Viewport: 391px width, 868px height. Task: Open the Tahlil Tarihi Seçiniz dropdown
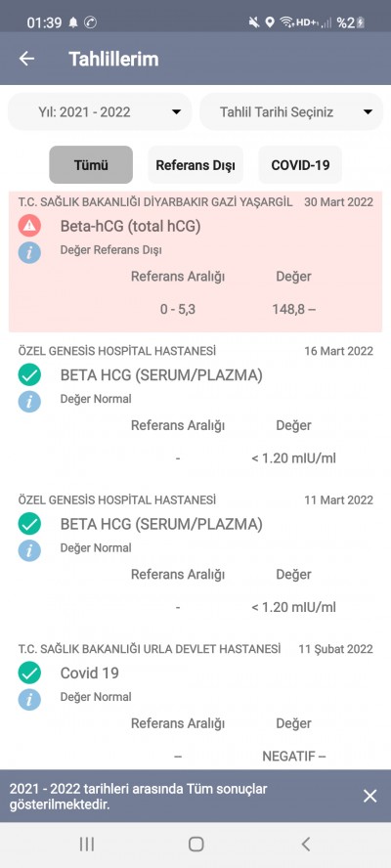point(291,111)
